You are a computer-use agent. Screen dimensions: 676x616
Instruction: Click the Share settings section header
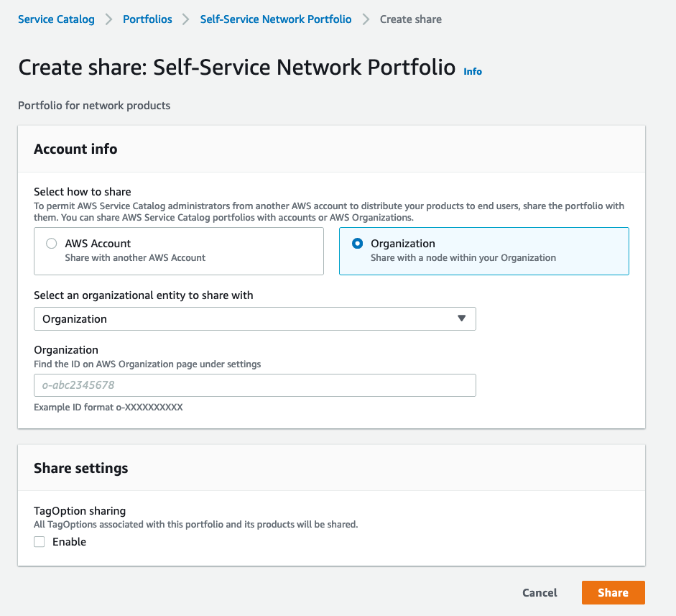pyautogui.click(x=80, y=467)
